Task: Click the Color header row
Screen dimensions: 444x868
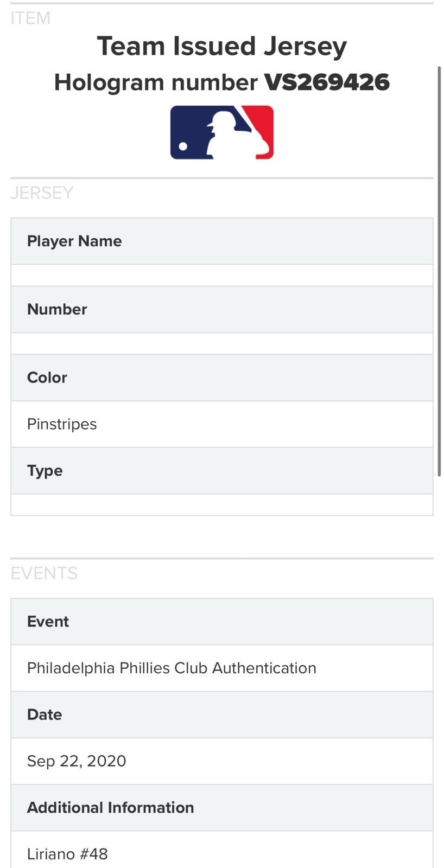Action: coord(221,378)
